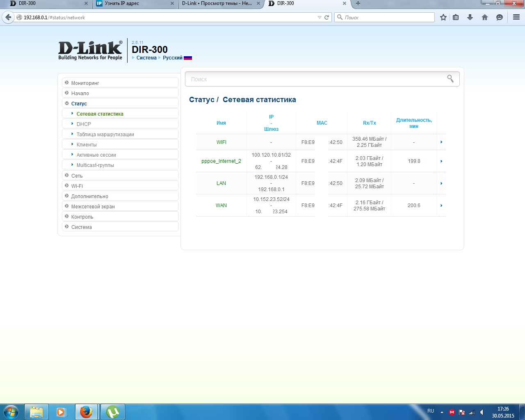This screenshot has height=420, width=525.
Task: Click the WAN interface name link
Action: pyautogui.click(x=221, y=205)
